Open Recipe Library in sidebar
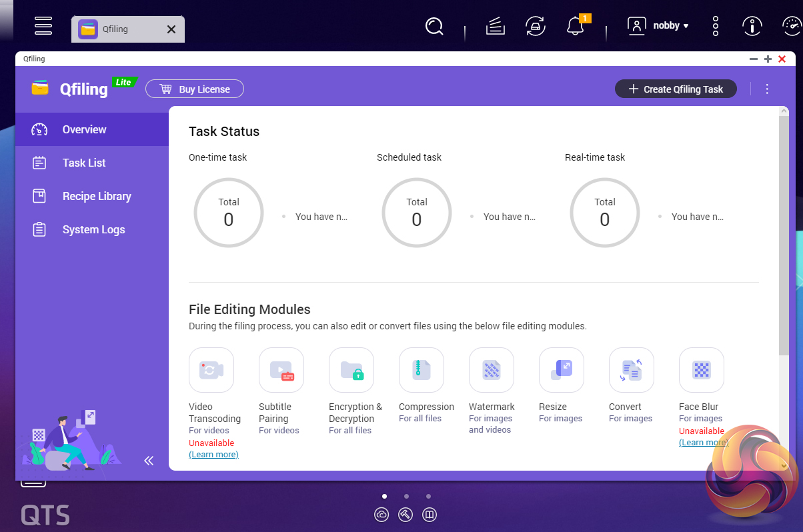This screenshot has height=532, width=803. (97, 196)
